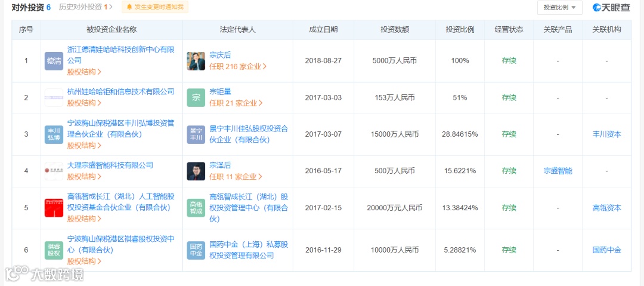Click the ratio cell 15.6221%
Viewport: 644px width, 286px height.
point(460,171)
